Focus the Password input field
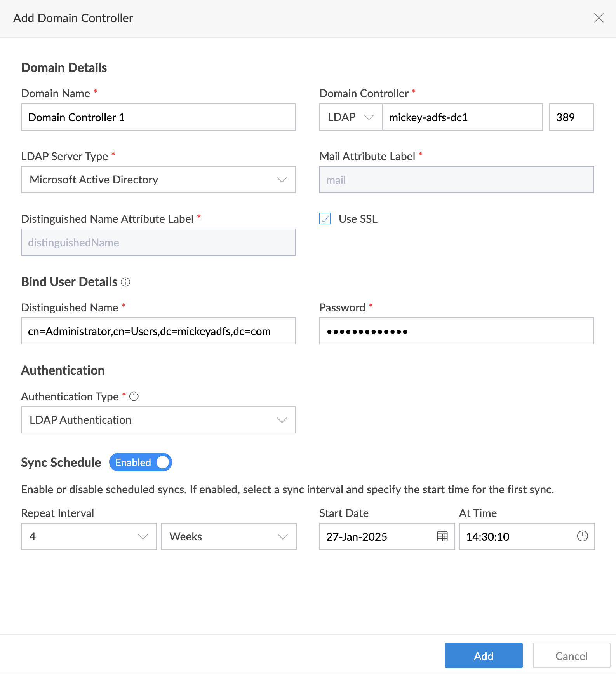This screenshot has height=674, width=616. tap(456, 331)
